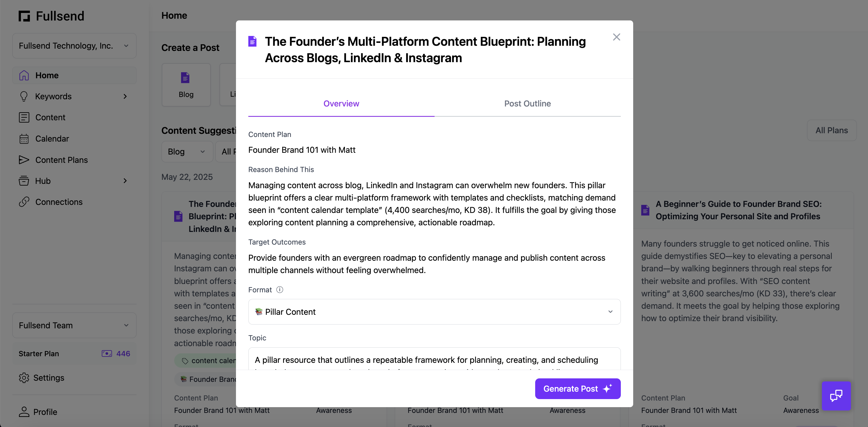The width and height of the screenshot is (868, 427).
Task: Open Settings via the gear icon
Action: coord(24,378)
